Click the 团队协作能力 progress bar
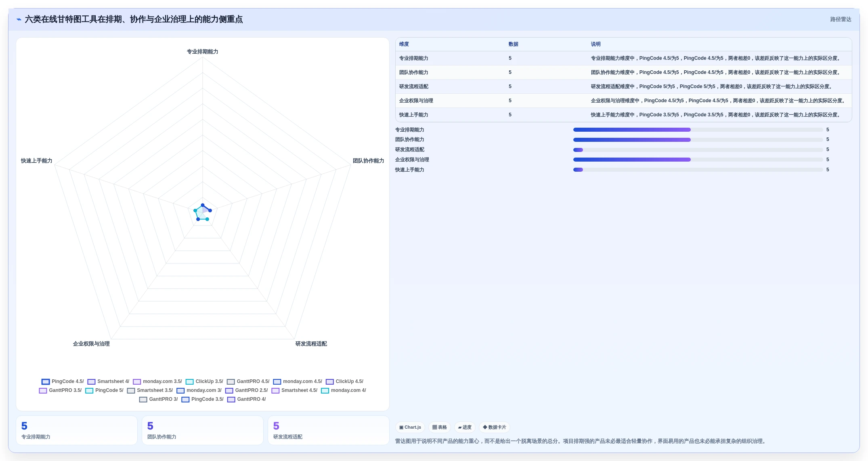This screenshot has width=868, height=461. click(x=698, y=140)
